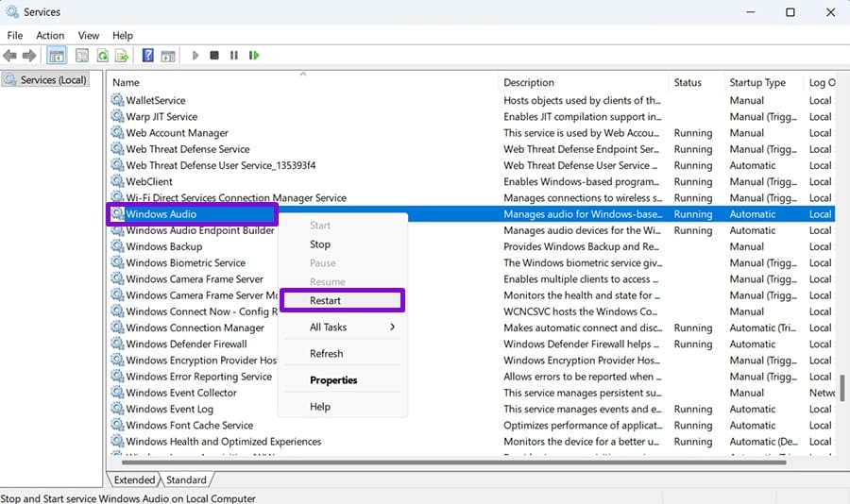Select Windows Health and Optimized Experiences
This screenshot has height=504, width=850.
pos(470,441)
